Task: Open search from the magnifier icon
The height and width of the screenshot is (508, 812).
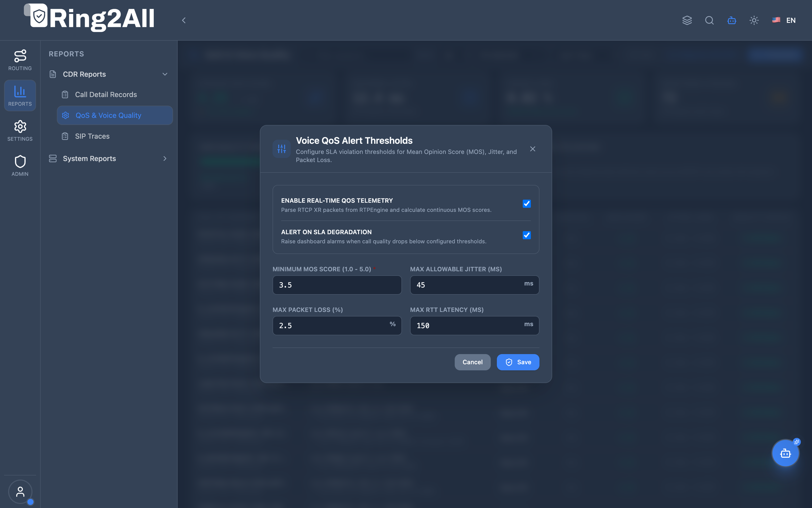Action: [x=709, y=21]
